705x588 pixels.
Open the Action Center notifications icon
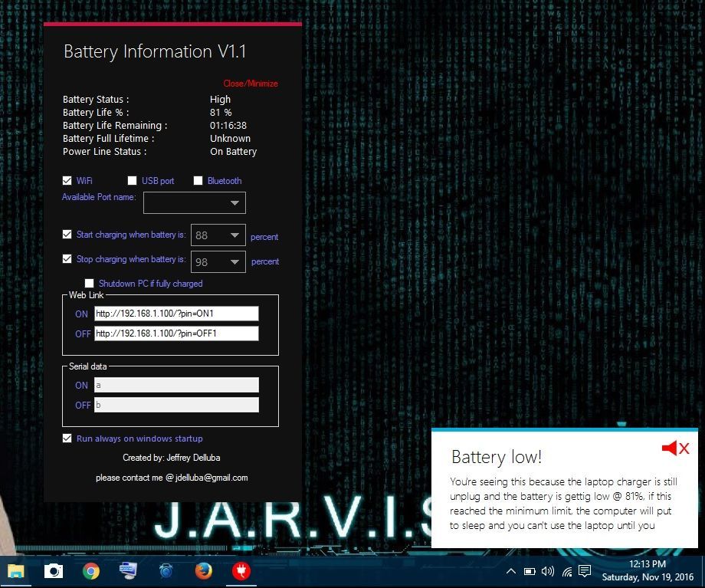click(x=585, y=571)
